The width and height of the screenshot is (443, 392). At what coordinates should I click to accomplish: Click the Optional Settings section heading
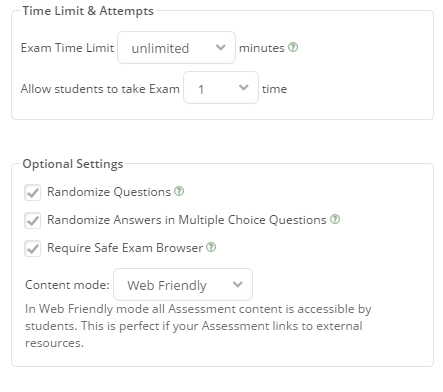pos(73,164)
